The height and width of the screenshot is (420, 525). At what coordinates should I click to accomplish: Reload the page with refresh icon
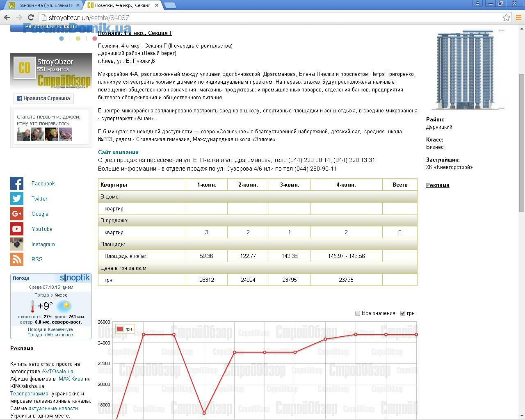click(x=31, y=18)
